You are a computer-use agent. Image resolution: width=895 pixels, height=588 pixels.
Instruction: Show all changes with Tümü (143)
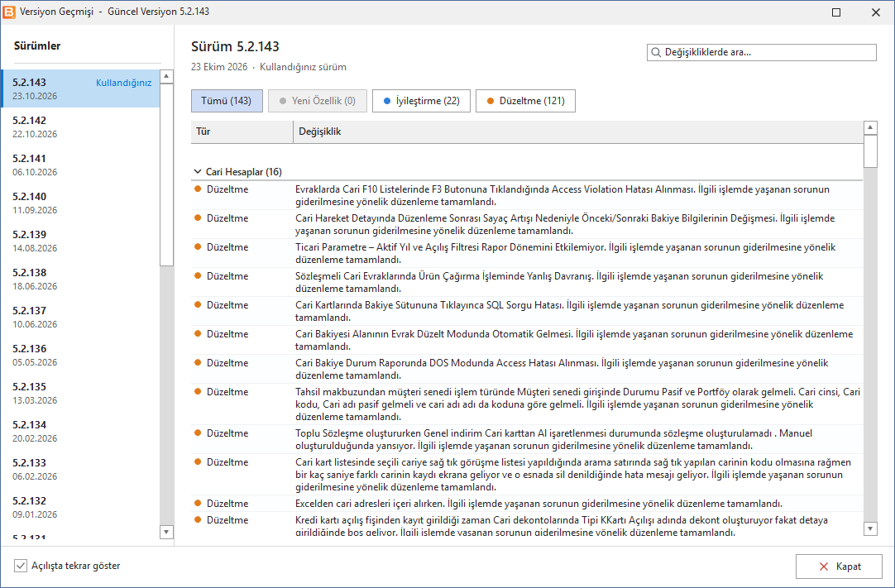[227, 101]
